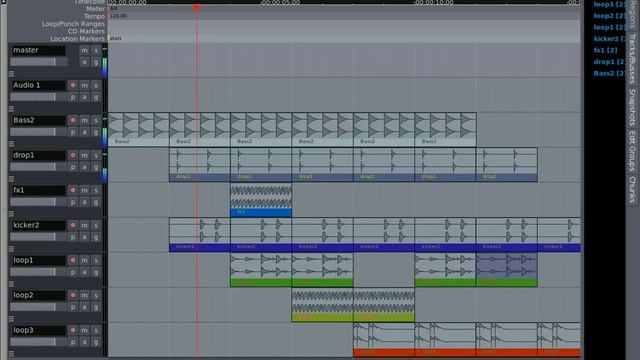
Task: Switch to the Snapshots side tab
Action: click(632, 107)
